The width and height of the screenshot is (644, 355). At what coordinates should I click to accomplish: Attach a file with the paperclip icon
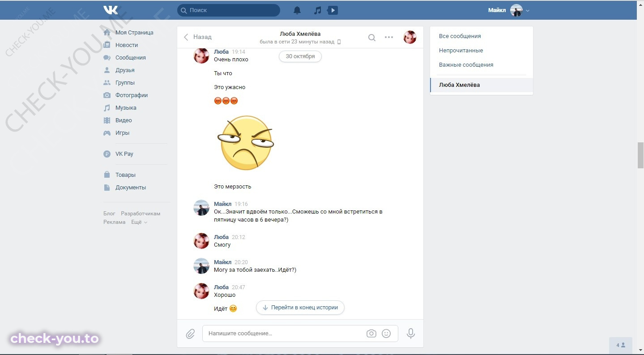[x=190, y=334]
